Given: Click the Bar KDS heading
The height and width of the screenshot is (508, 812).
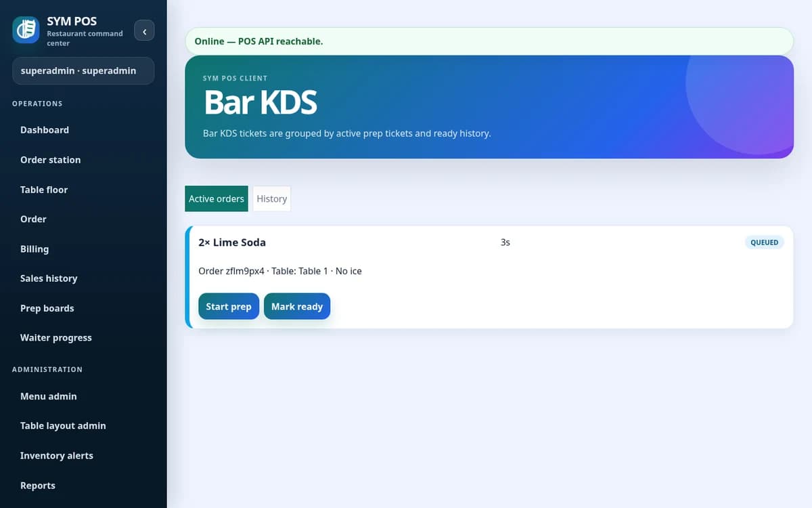Looking at the screenshot, I should coord(261,102).
